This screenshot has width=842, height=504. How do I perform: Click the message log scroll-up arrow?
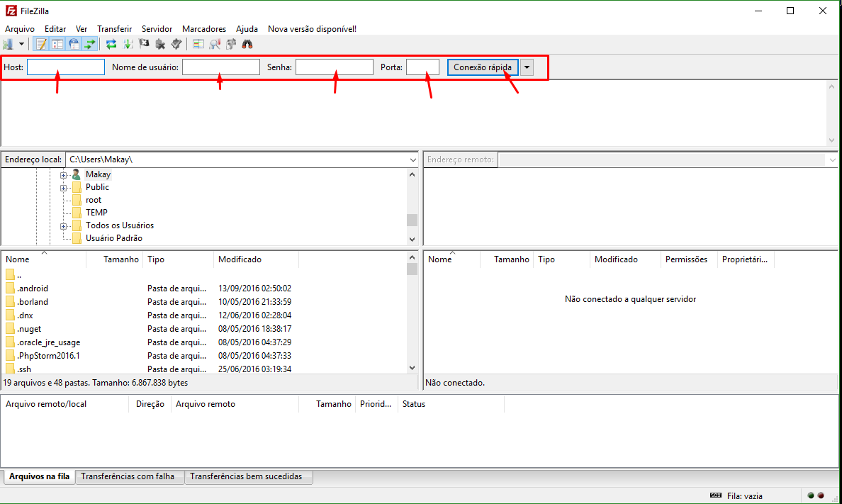pyautogui.click(x=832, y=86)
